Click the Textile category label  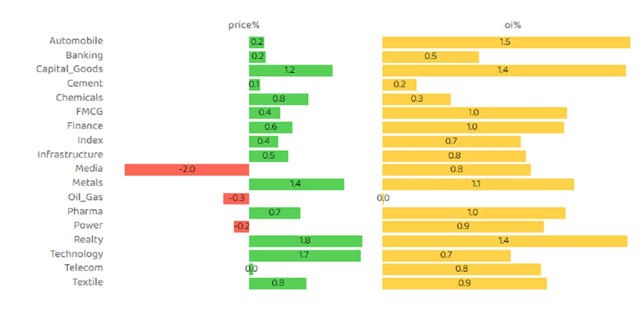(x=88, y=282)
